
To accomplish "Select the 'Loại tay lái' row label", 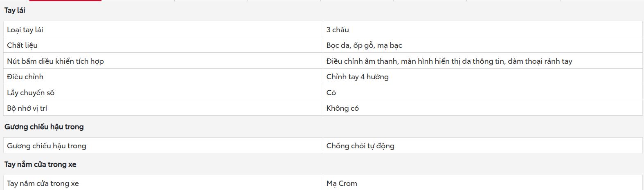I will (x=25, y=30).
